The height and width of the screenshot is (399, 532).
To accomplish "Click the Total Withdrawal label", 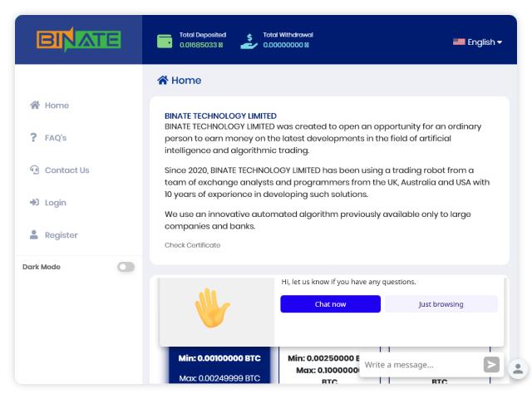I will [288, 35].
